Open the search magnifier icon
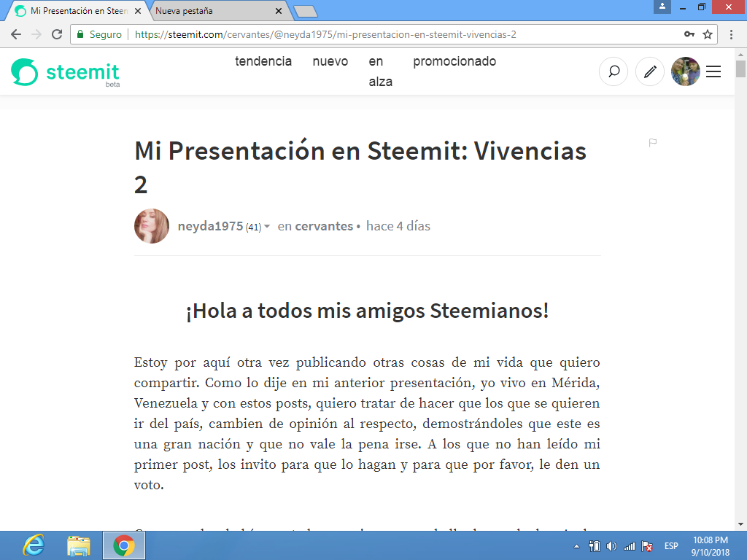The height and width of the screenshot is (560, 747). [x=614, y=72]
